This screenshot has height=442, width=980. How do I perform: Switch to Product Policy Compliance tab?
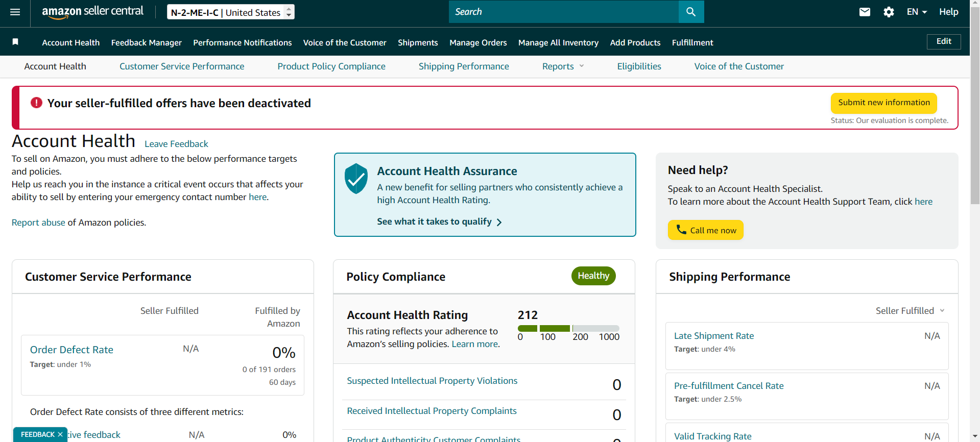[331, 66]
